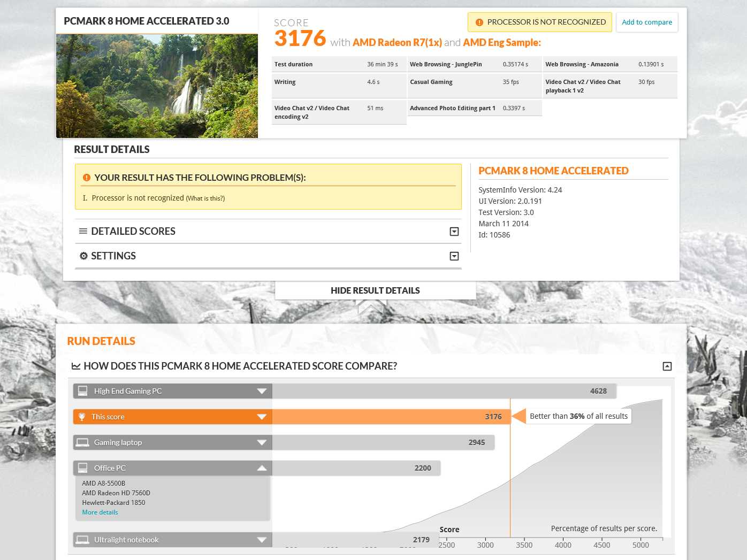Click Web Browsing - Amazonia label
Screen dimensions: 747x560
(582, 64)
